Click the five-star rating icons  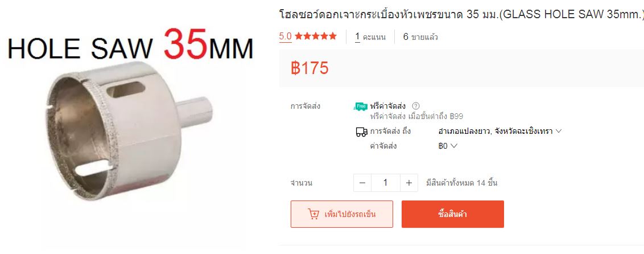315,36
